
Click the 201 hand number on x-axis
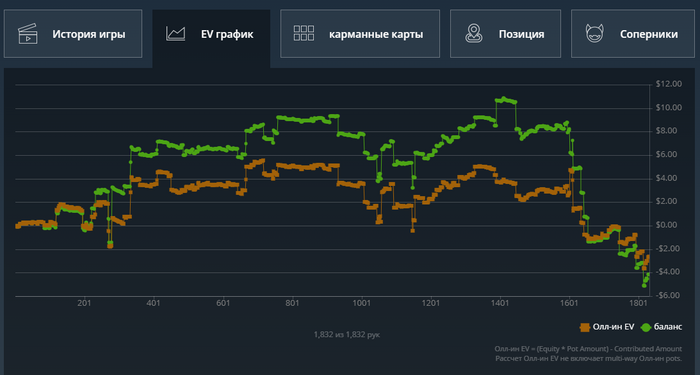[x=84, y=304]
